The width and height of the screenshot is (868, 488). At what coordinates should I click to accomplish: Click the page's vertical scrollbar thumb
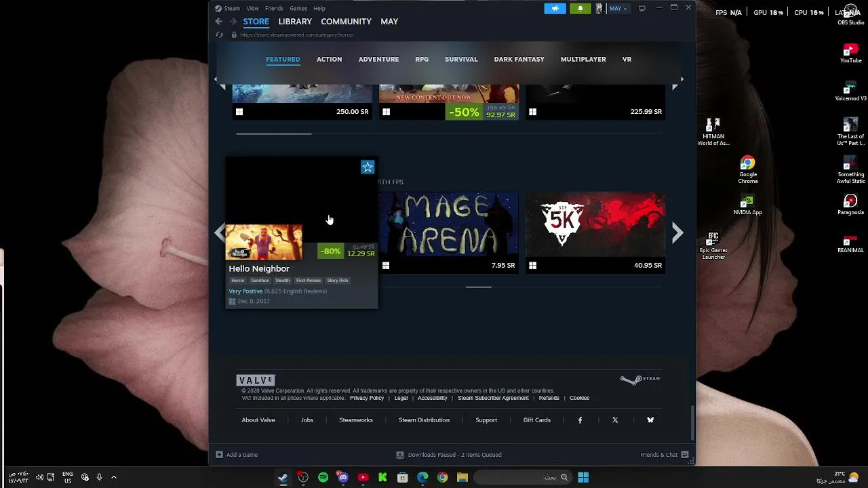pyautogui.click(x=692, y=423)
